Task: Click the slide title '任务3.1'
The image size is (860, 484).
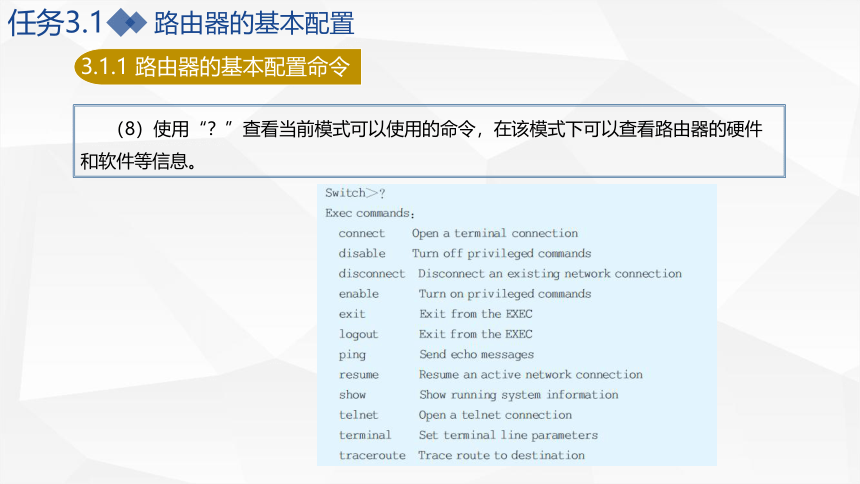Action: [55, 23]
